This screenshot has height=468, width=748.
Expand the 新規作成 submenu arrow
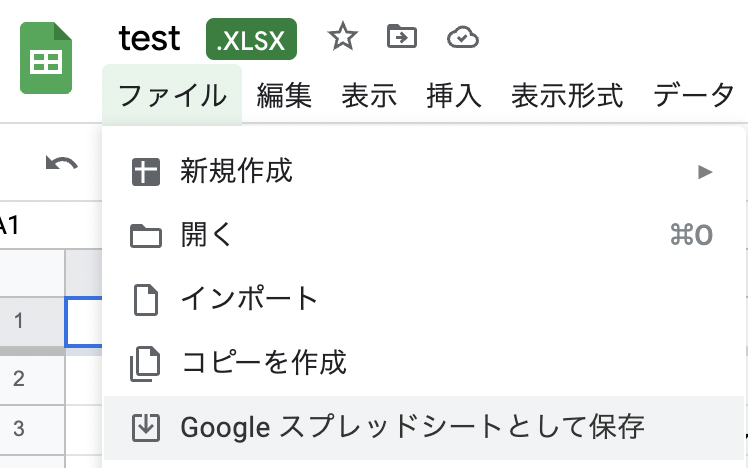tap(705, 172)
